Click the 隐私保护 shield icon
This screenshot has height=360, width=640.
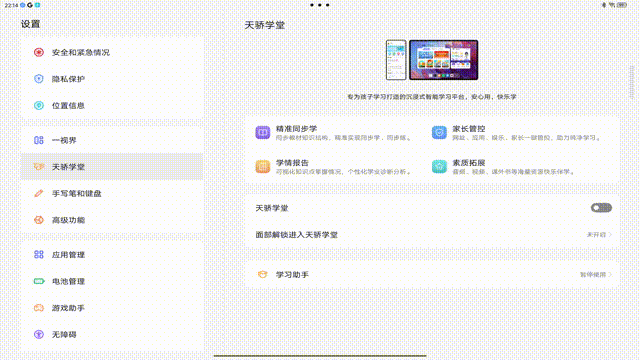tap(39, 79)
